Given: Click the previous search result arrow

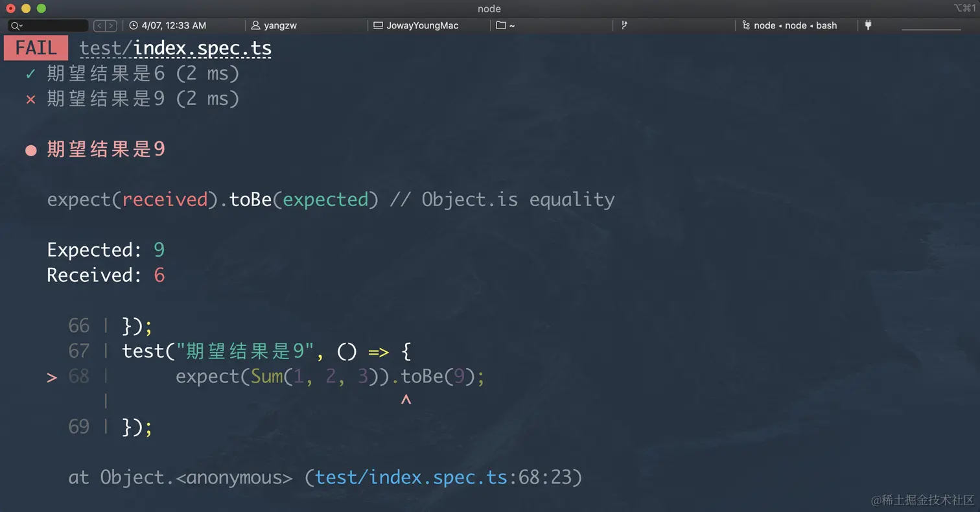Looking at the screenshot, I should 99,26.
